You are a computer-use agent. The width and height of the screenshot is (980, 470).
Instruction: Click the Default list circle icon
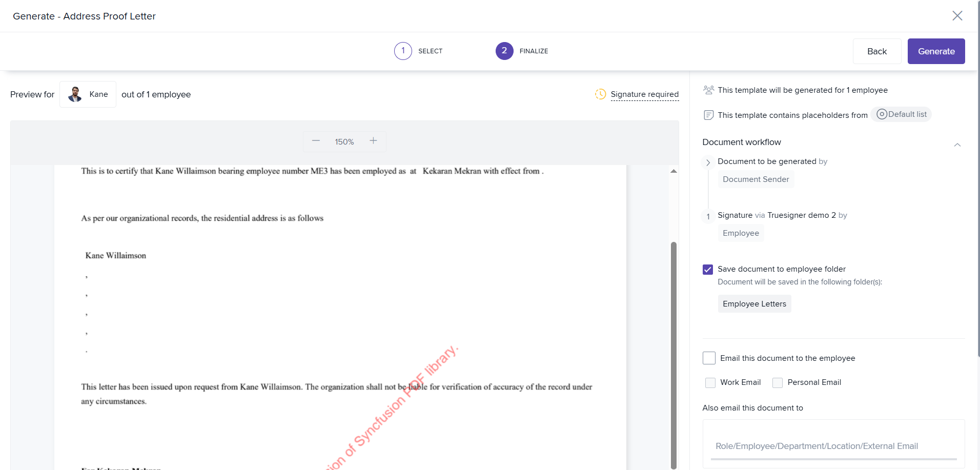tap(882, 114)
